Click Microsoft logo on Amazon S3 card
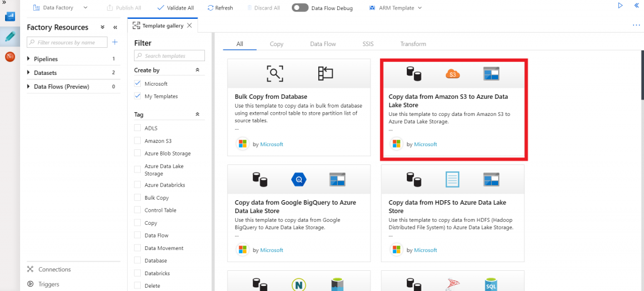Screen dimensions: 644x291 tap(396, 144)
